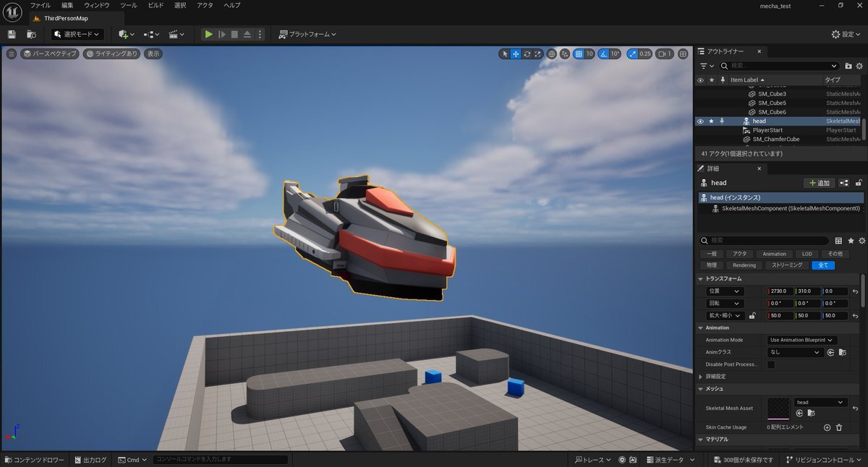Open the ファイル menu
868x467 pixels.
click(x=41, y=5)
